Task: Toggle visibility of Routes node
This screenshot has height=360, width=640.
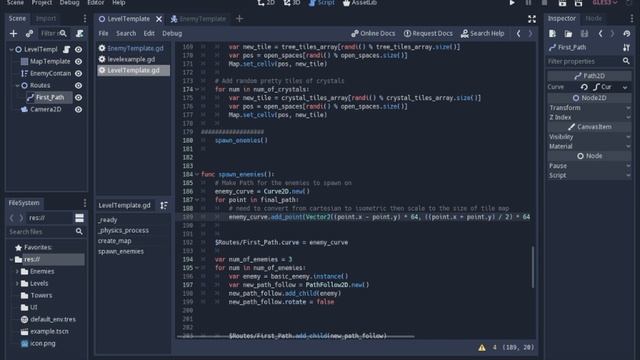Action: coord(78,85)
